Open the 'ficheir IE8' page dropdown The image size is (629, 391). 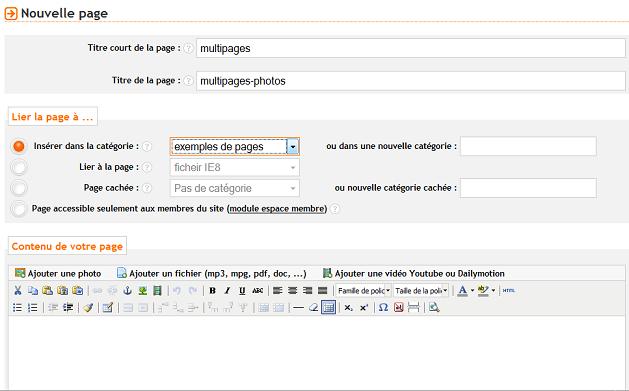pos(235,167)
